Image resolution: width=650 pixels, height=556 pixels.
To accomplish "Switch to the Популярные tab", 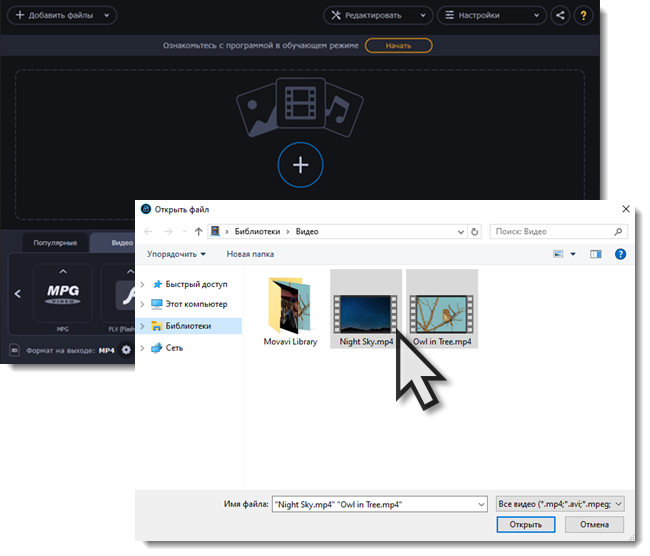I will (55, 243).
